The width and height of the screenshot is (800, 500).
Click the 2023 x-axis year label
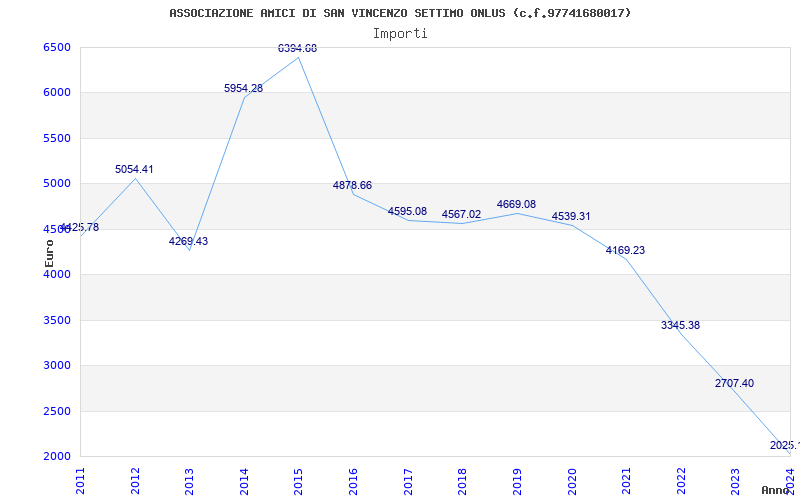coord(735,481)
